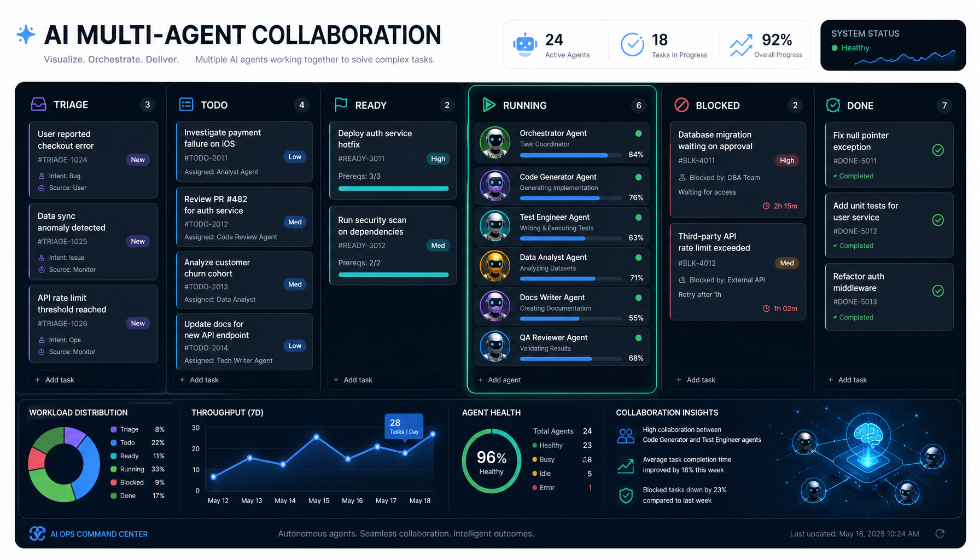Click the workload distribution donut chart
The image size is (980, 560).
[x=64, y=464]
